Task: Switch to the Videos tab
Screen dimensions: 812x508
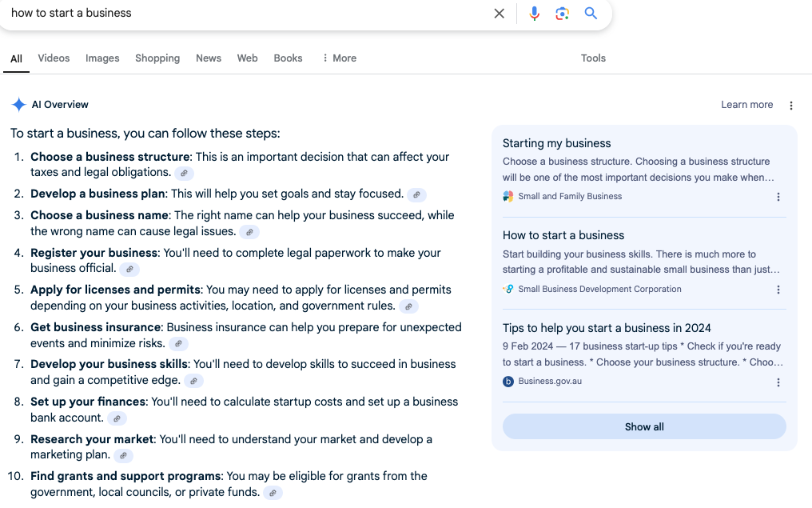Action: [x=54, y=58]
